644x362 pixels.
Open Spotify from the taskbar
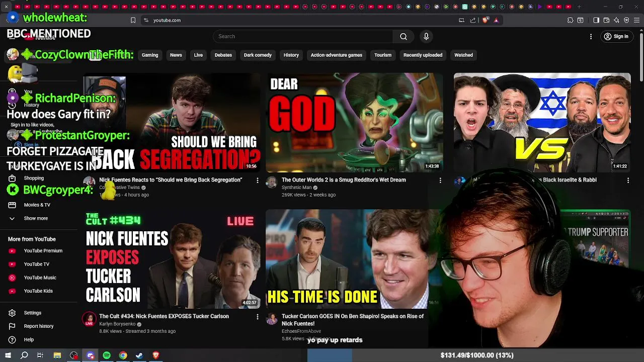pyautogui.click(x=107, y=355)
